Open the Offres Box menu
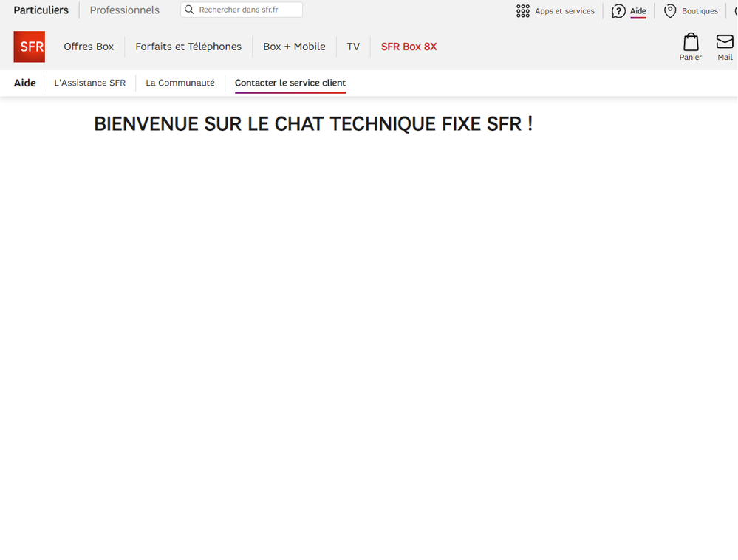This screenshot has height=560, width=738. (x=88, y=47)
